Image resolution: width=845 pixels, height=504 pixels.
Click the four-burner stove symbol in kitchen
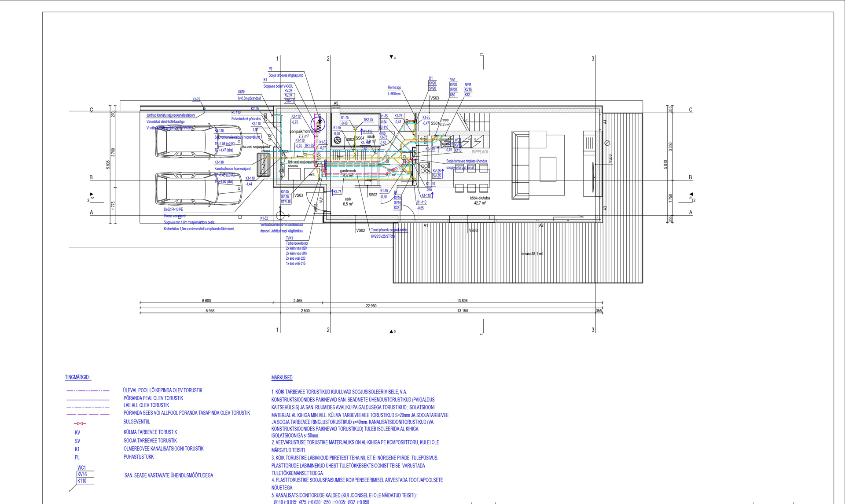click(x=425, y=168)
